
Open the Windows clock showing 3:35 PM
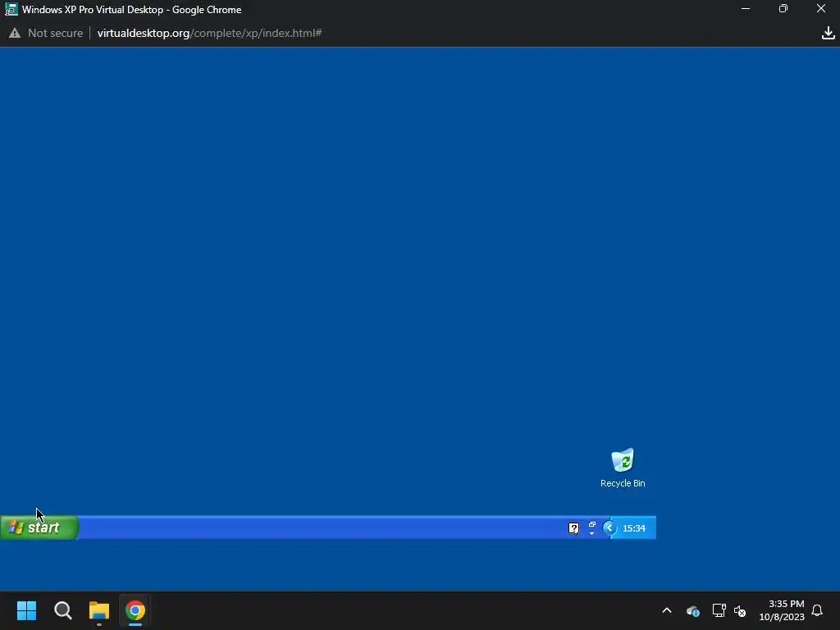[x=782, y=610]
